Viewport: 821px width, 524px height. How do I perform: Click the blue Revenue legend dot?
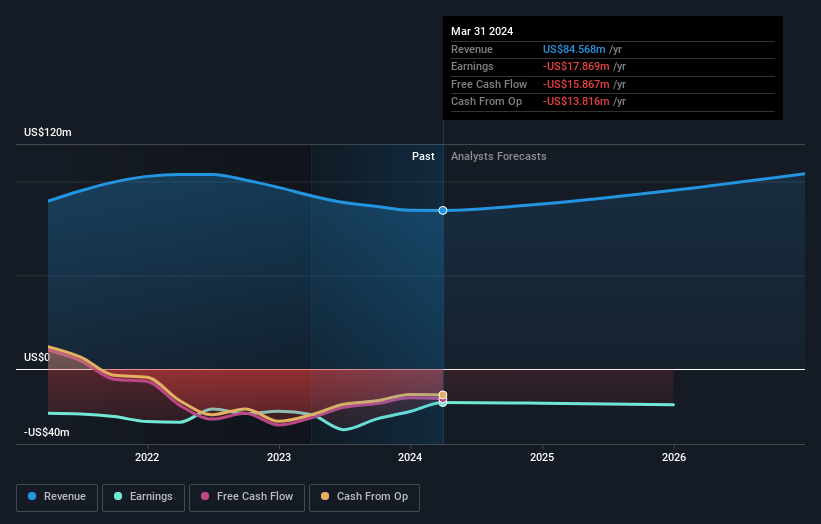32,496
